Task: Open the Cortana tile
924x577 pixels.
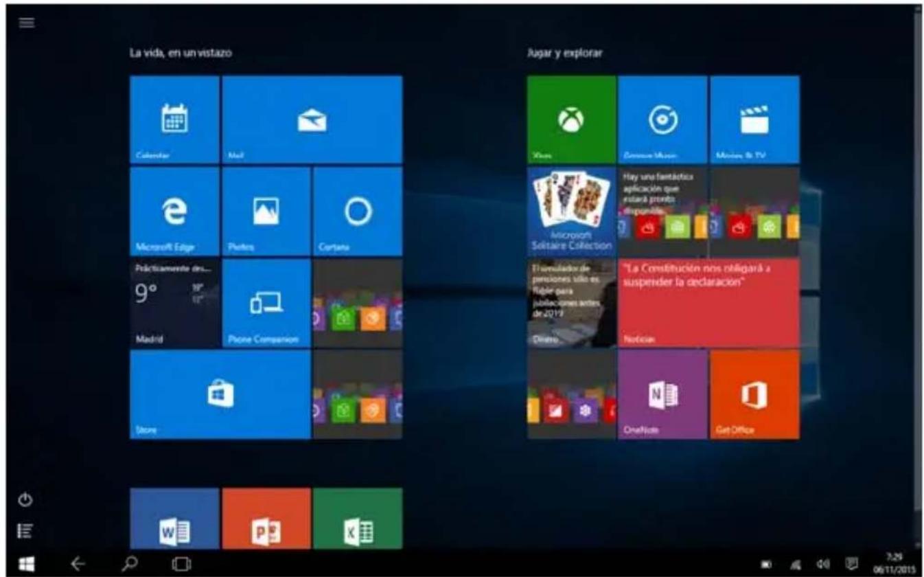Action: click(357, 211)
